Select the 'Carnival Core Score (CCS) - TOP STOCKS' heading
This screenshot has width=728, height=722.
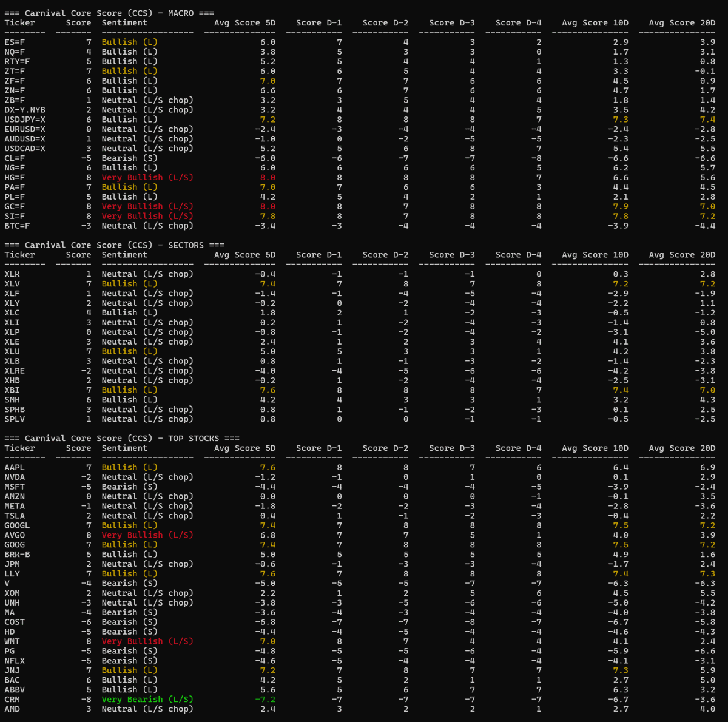(122, 438)
